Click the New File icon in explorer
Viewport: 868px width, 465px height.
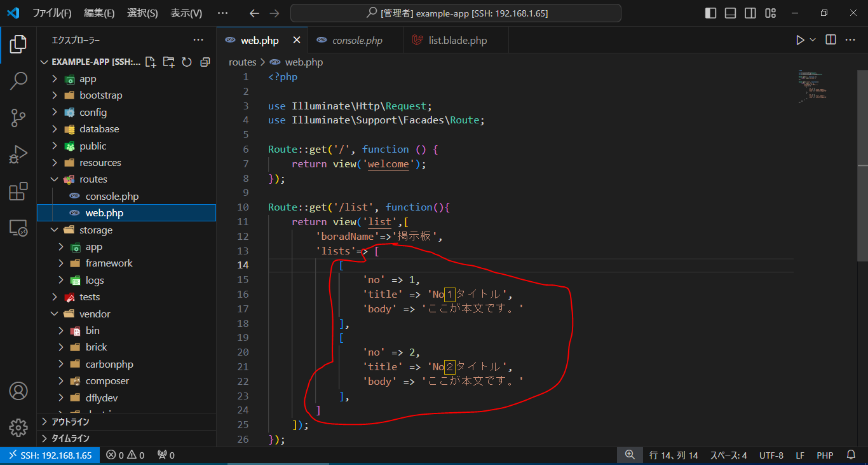coord(151,62)
